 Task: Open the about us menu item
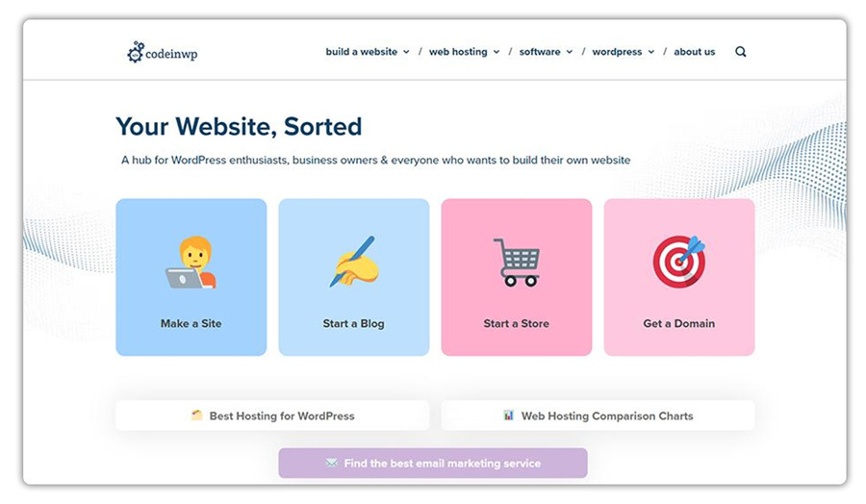click(694, 52)
